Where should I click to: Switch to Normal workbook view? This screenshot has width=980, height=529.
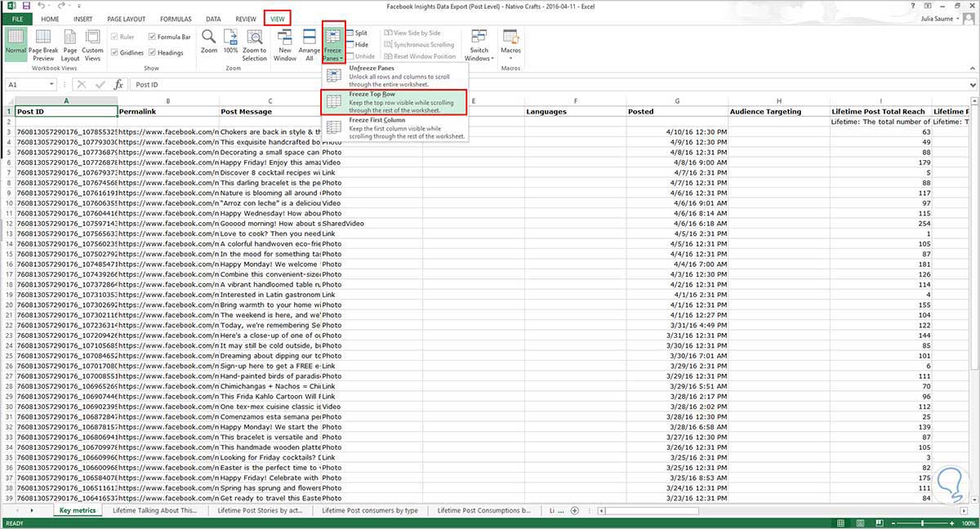tap(15, 45)
